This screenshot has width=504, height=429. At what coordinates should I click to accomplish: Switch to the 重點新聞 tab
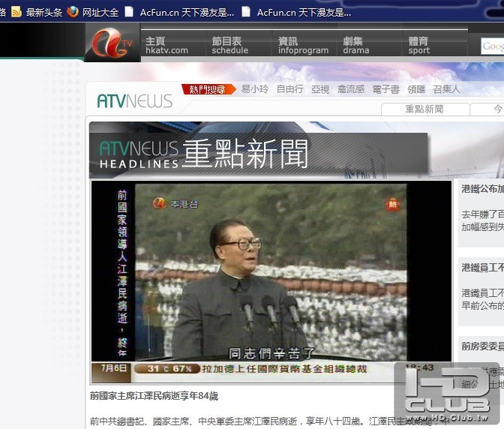click(424, 109)
